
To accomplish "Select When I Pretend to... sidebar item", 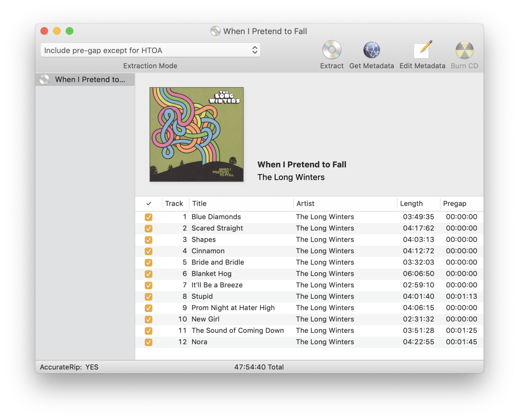I will (90, 80).
